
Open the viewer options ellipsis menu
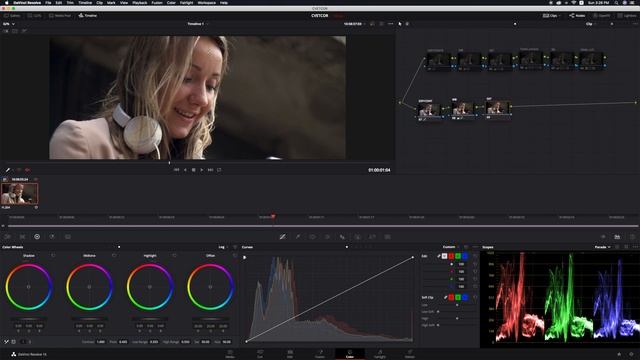coord(391,24)
